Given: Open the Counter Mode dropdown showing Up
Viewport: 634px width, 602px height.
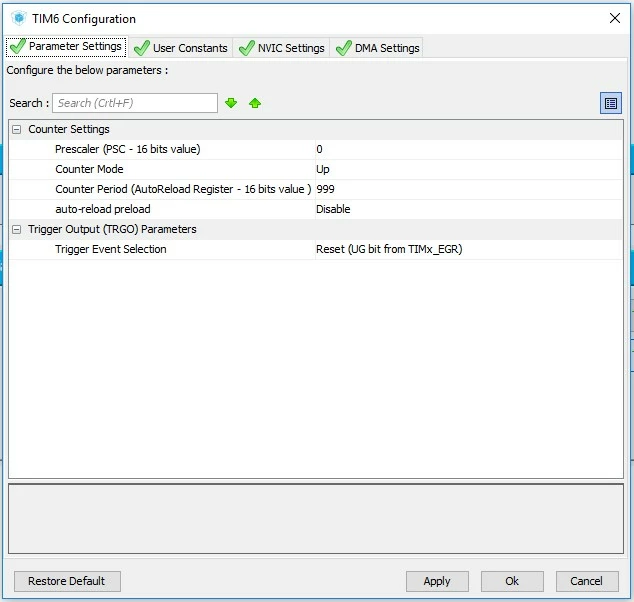Looking at the screenshot, I should (469, 169).
